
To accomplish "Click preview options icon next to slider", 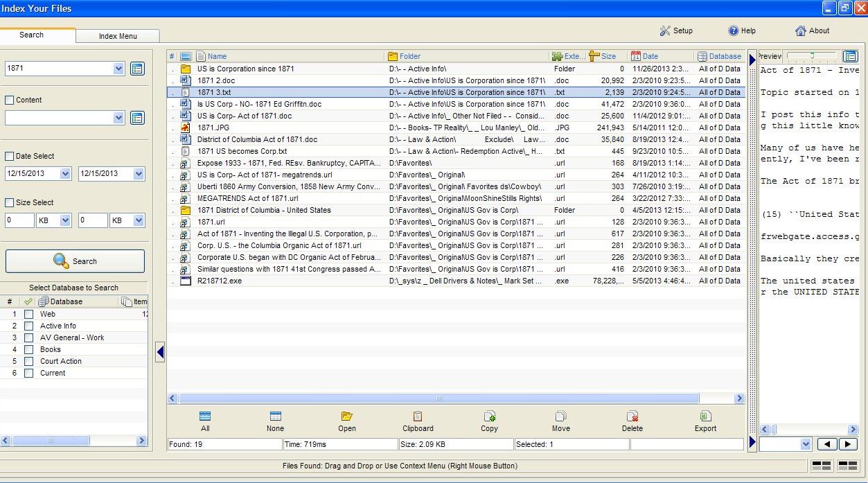I will pyautogui.click(x=850, y=56).
